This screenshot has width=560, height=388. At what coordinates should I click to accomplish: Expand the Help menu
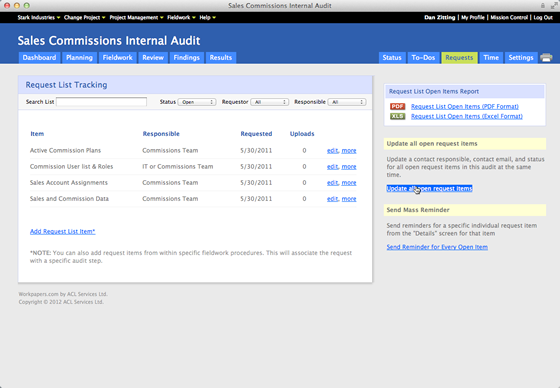click(x=208, y=18)
